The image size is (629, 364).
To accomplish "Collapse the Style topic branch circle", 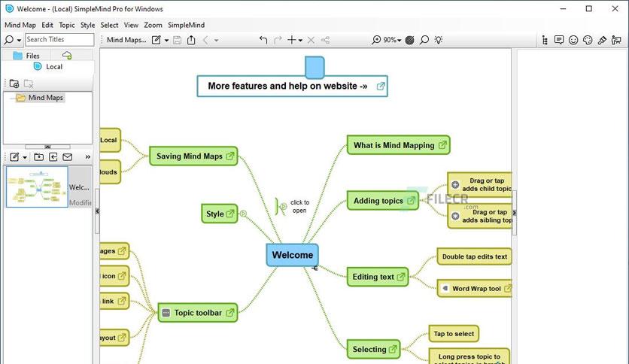I will click(x=243, y=214).
